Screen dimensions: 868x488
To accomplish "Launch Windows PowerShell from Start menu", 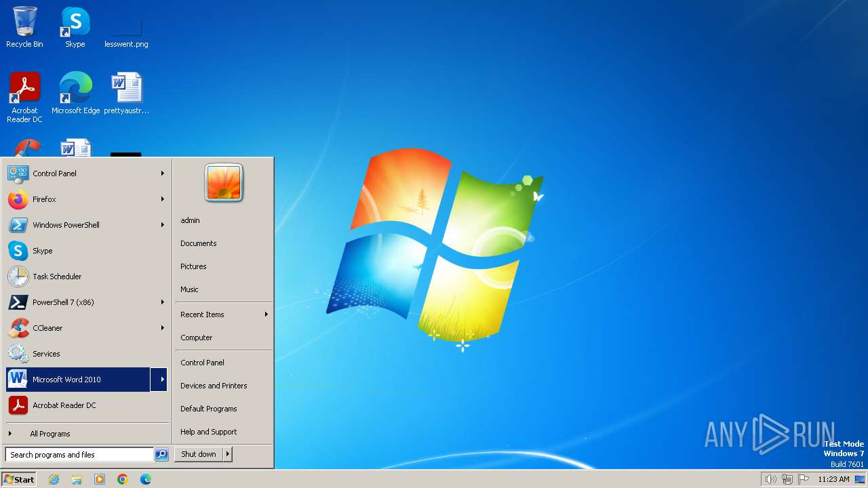I will [85, 225].
